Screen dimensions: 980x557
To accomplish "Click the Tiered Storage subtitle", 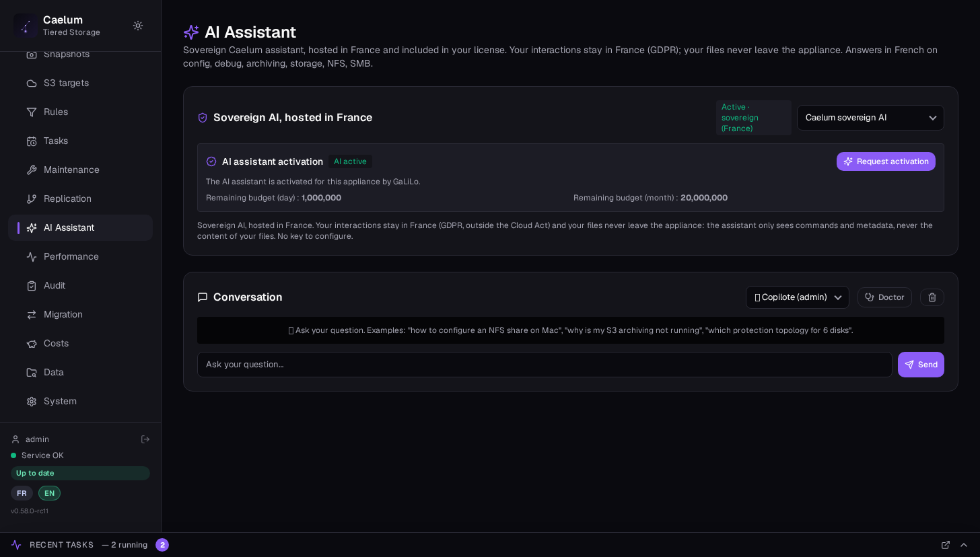I will tap(71, 32).
